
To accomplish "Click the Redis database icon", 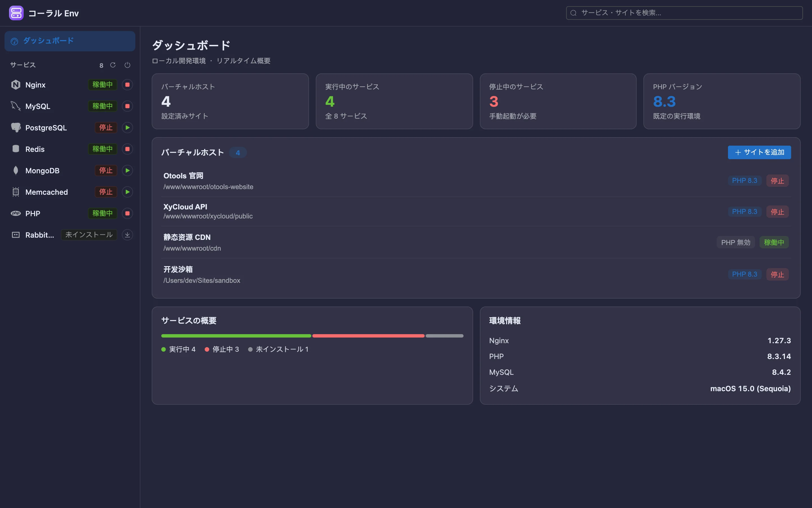I will pyautogui.click(x=16, y=149).
